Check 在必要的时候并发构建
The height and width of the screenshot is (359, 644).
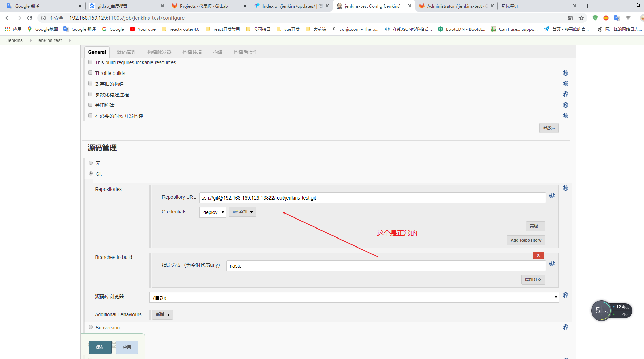pos(90,116)
